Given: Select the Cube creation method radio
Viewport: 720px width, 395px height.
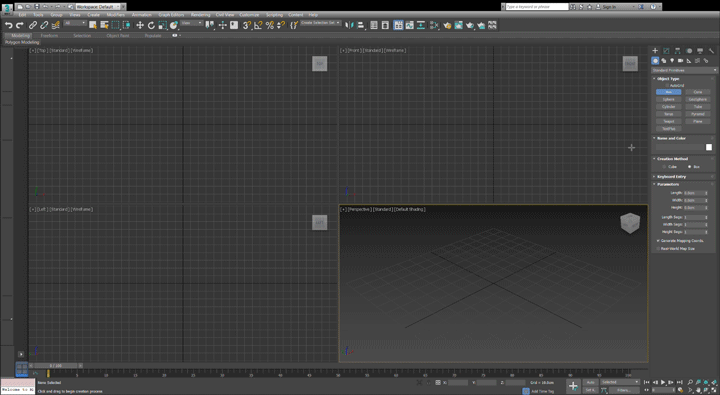Looking at the screenshot, I should 664,167.
